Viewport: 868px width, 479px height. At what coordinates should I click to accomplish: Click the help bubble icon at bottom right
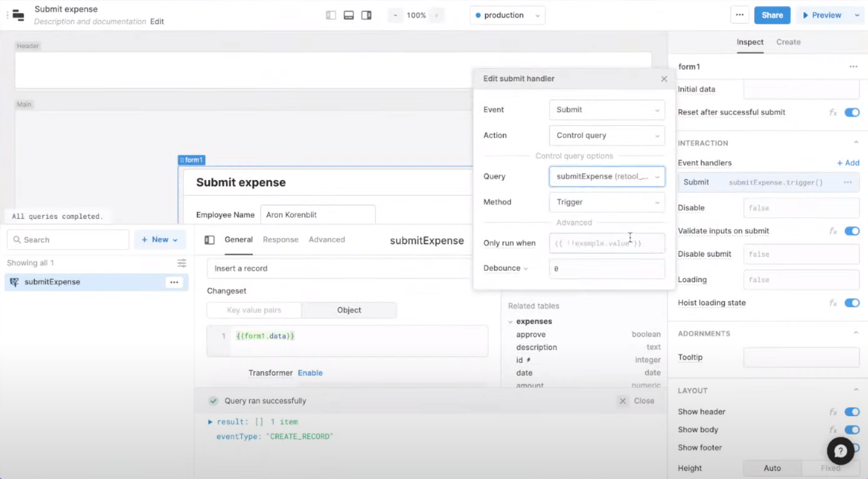[840, 451]
